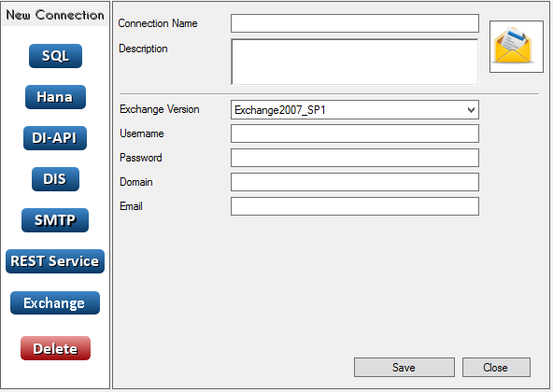Click the Password input field
Image resolution: width=553 pixels, height=392 pixels.
[x=355, y=158]
